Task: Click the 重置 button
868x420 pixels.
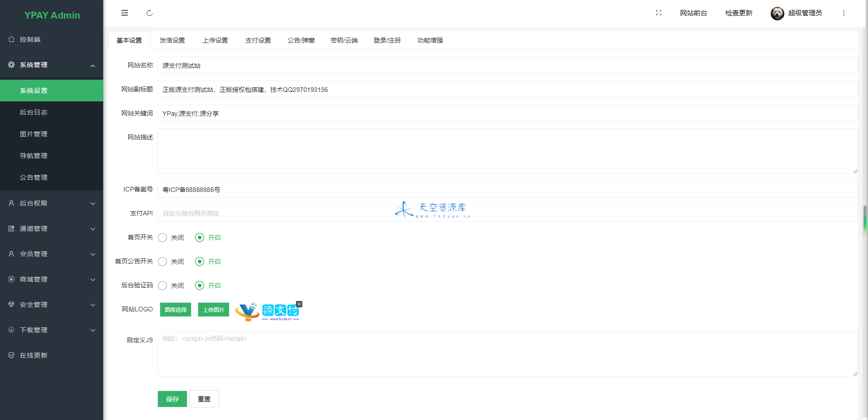Action: [x=204, y=399]
